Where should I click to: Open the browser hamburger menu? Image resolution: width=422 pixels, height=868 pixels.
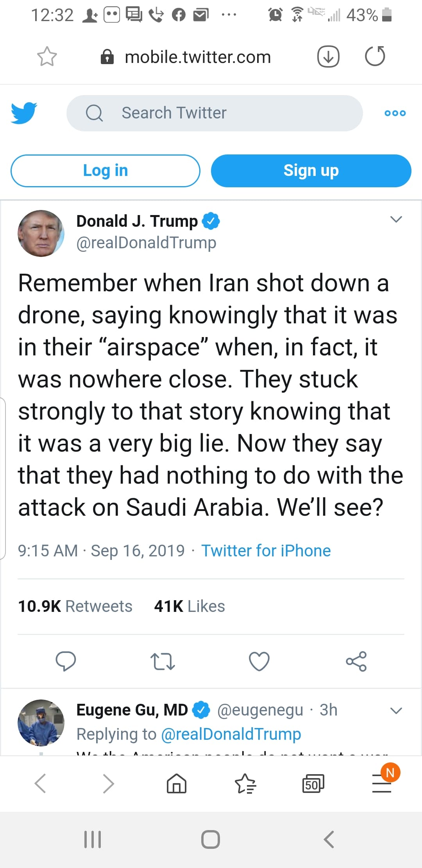click(382, 784)
